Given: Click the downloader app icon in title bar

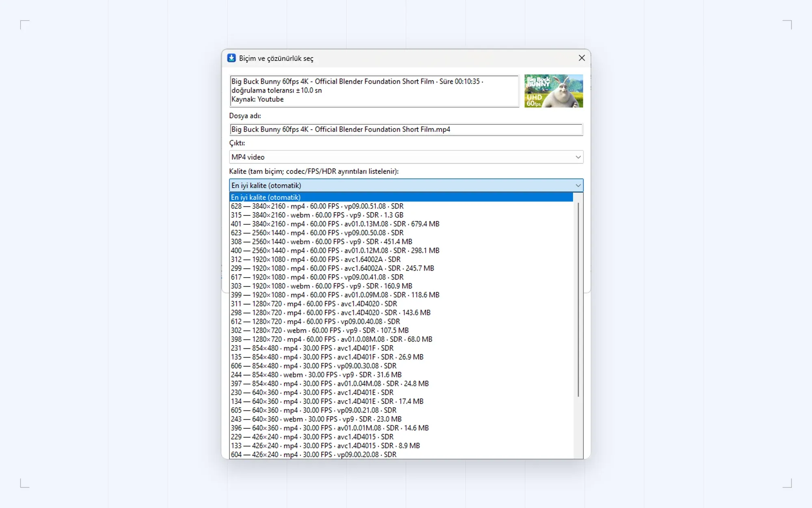Looking at the screenshot, I should (231, 58).
